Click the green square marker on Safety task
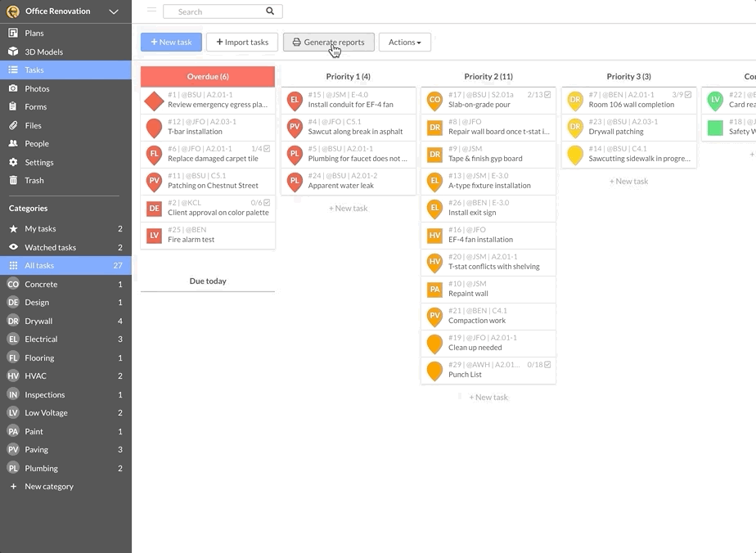This screenshot has height=553, width=756. (x=715, y=128)
